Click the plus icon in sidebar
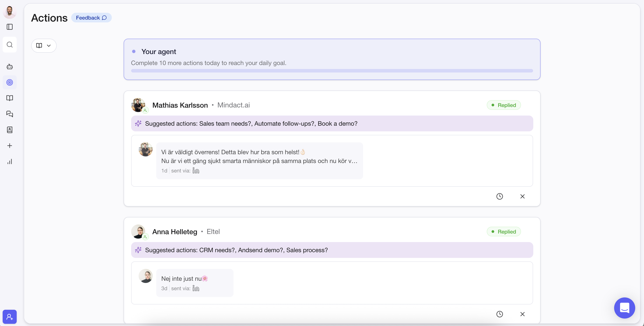644x326 pixels. click(x=9, y=146)
